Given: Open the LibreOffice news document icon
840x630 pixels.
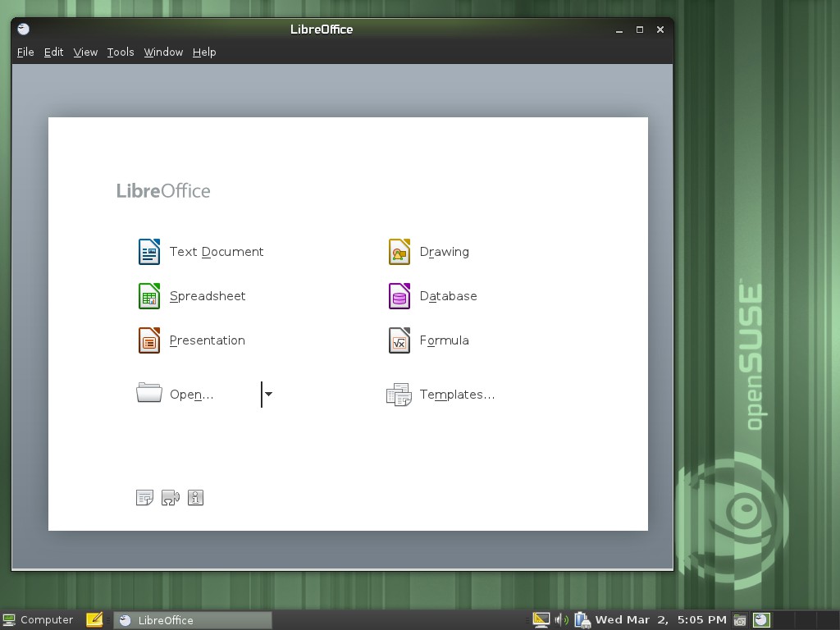Looking at the screenshot, I should [x=144, y=497].
